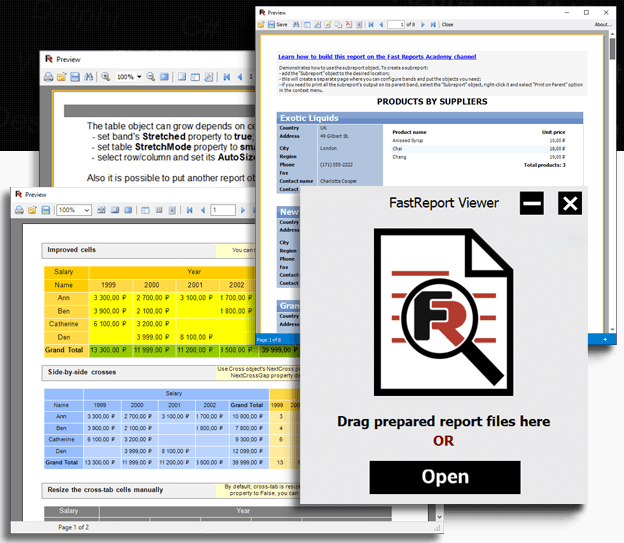Open the 100% zoom dropdown in middle Preview
Viewport: 624px width, 543px height.
click(139, 77)
